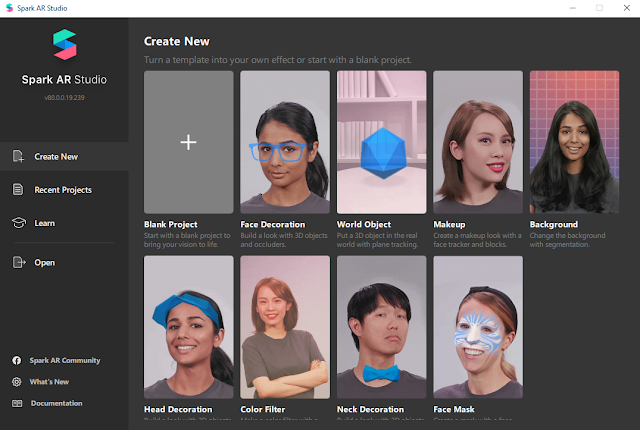Image resolution: width=640 pixels, height=430 pixels.
Task: Click the gear icon beside What's New
Action: 17,382
